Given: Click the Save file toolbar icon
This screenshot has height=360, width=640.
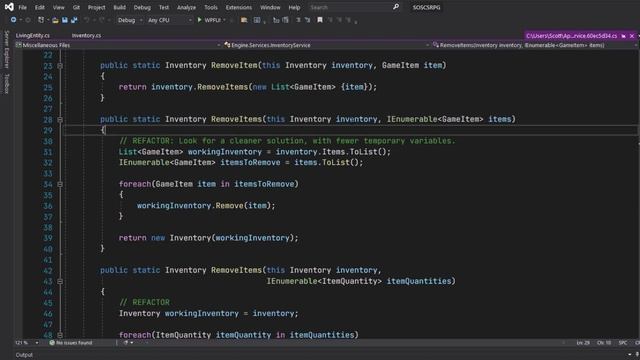Looking at the screenshot, I should click(64, 20).
